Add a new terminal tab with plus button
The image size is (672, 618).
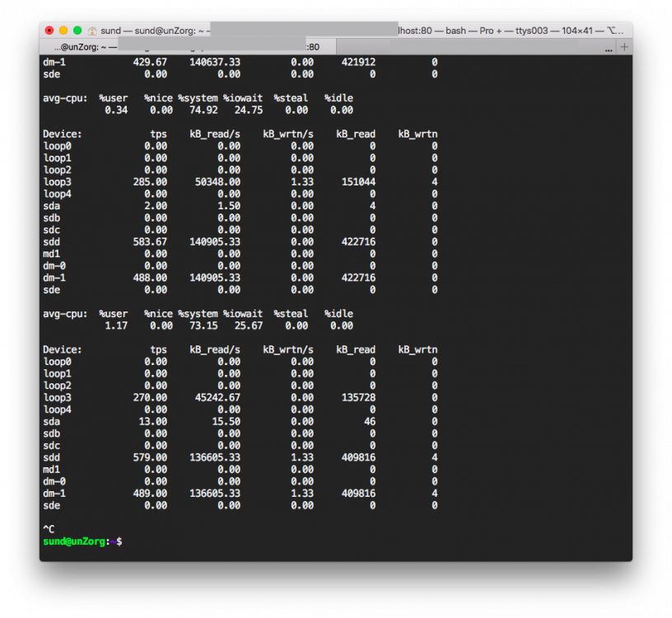click(x=624, y=47)
